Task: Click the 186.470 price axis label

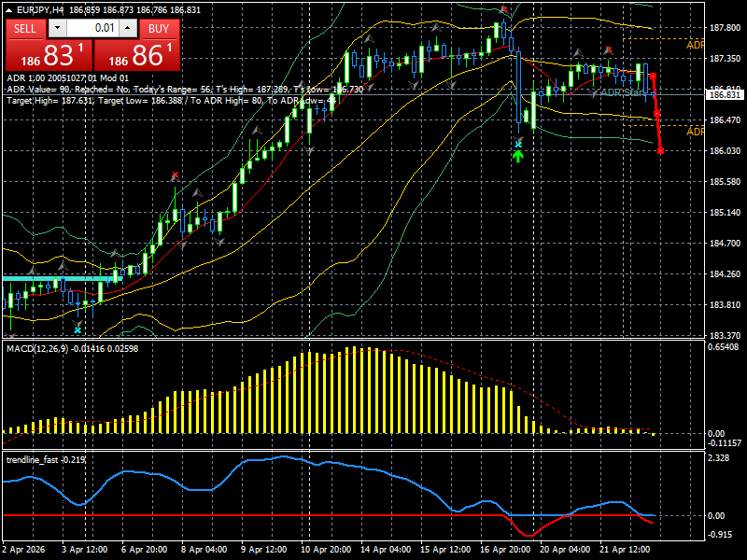Action: [x=726, y=120]
